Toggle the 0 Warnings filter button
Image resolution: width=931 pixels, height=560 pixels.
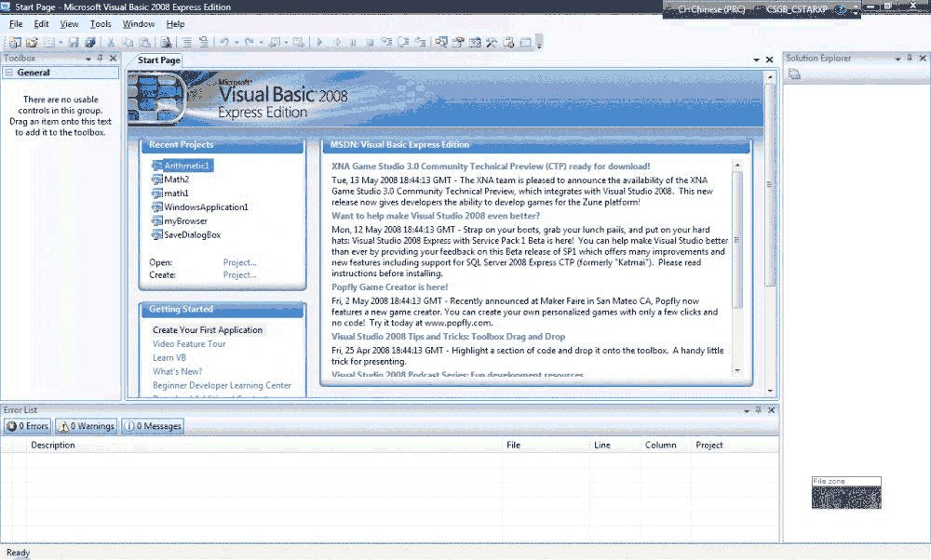[x=86, y=426]
